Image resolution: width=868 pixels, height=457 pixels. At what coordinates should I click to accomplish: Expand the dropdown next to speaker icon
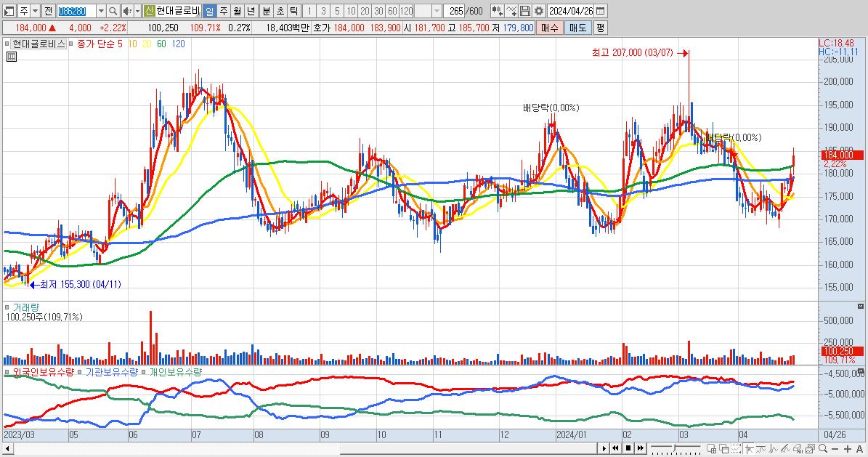[x=137, y=11]
